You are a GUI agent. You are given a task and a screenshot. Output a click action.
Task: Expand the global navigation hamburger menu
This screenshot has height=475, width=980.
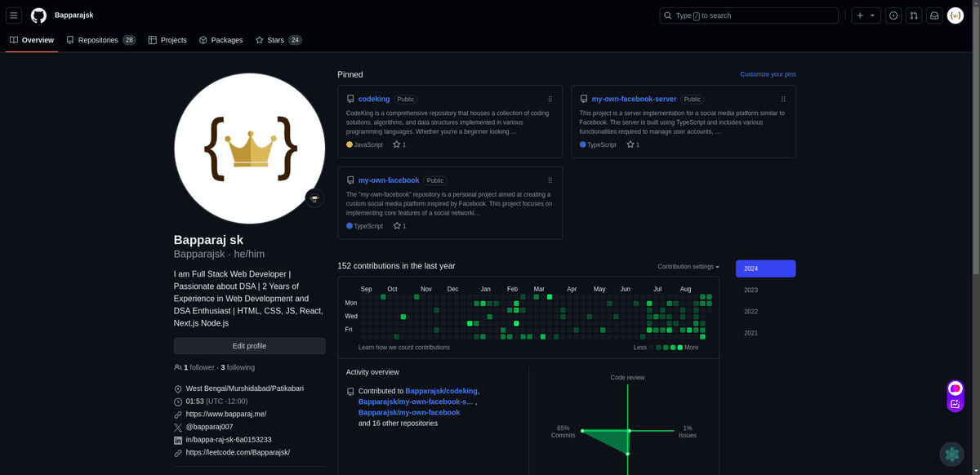pos(13,15)
